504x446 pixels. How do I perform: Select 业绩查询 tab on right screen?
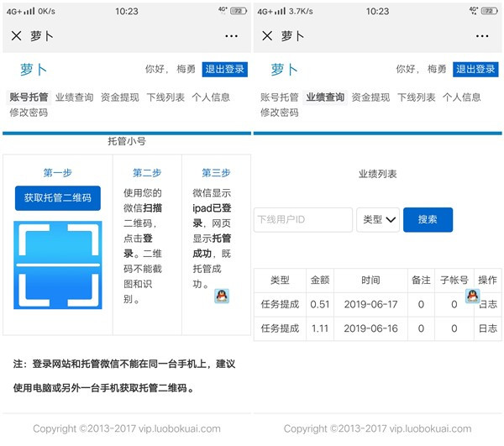tap(325, 97)
